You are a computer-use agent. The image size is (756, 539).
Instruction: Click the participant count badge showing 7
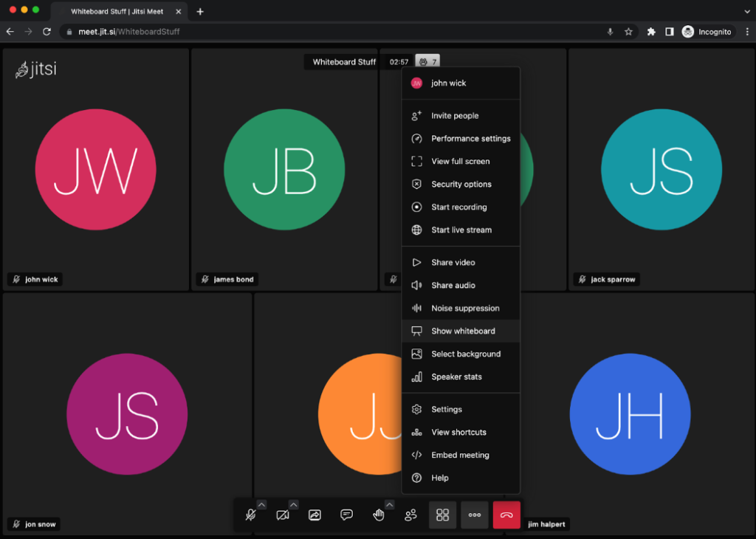point(427,62)
